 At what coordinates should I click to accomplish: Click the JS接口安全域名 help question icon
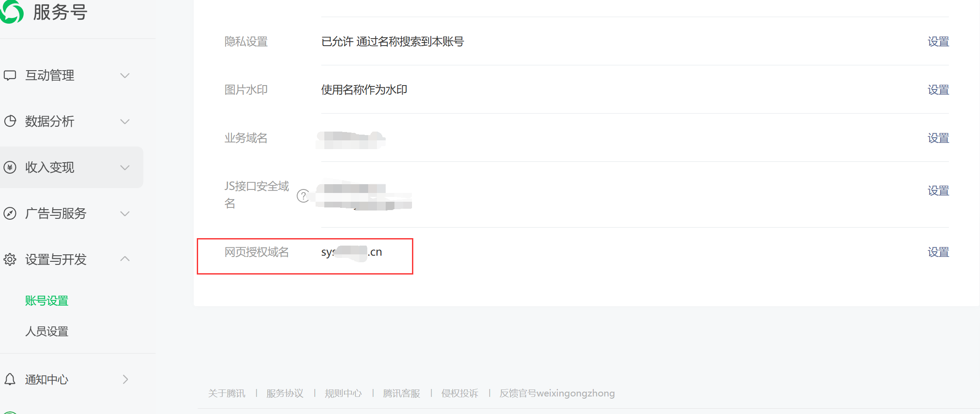point(303,196)
